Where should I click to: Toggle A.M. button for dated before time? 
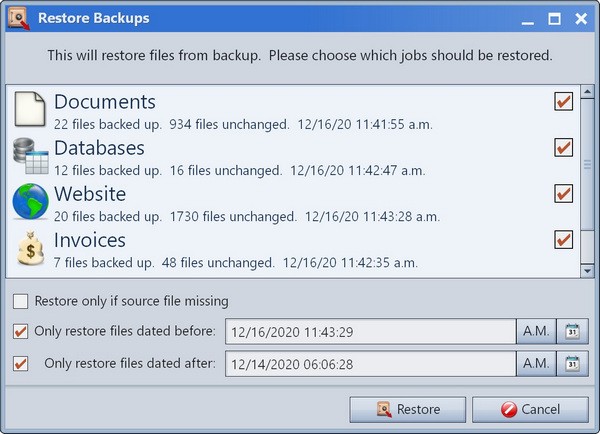pos(536,331)
